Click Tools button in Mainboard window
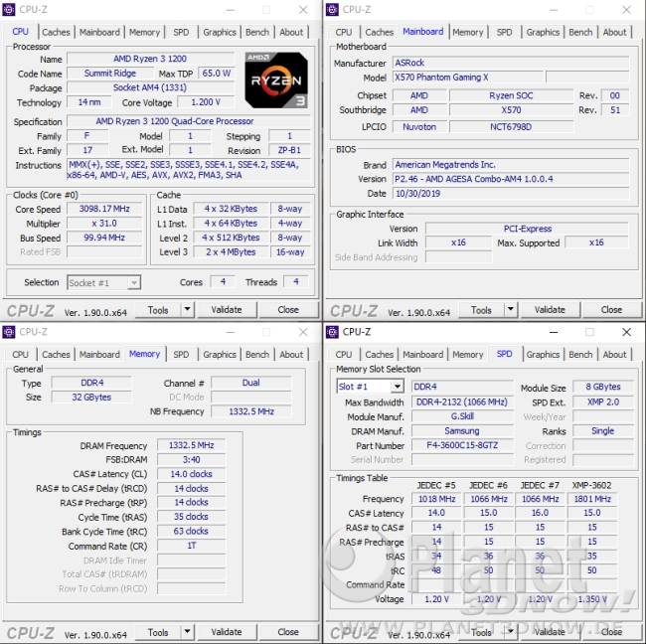 click(482, 310)
